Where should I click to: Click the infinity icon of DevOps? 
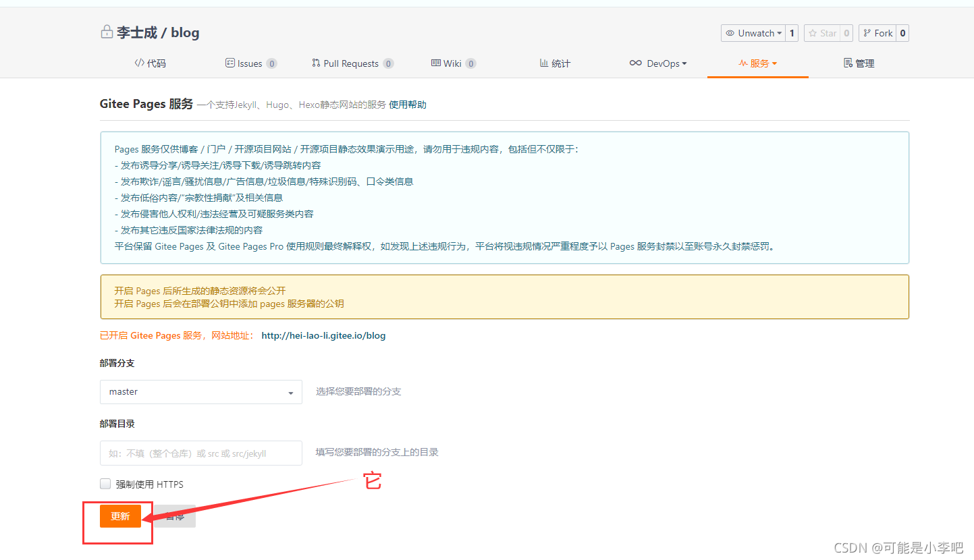(x=636, y=63)
